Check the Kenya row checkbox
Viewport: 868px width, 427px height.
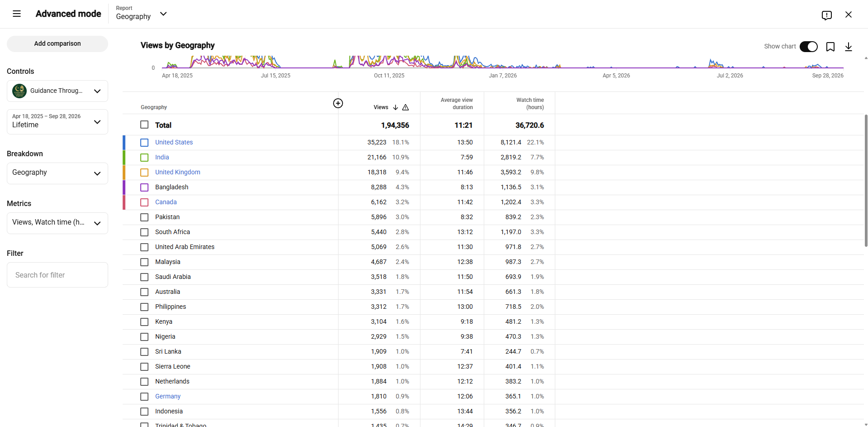(144, 322)
